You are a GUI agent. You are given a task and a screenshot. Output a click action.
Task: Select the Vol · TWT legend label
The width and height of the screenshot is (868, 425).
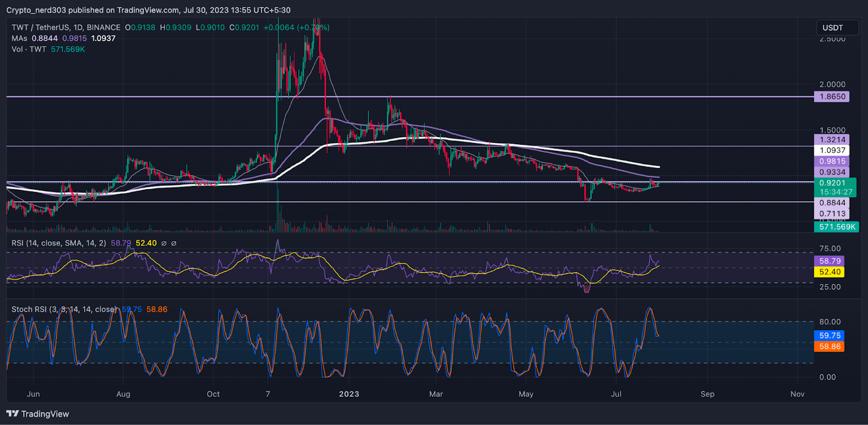coord(29,49)
